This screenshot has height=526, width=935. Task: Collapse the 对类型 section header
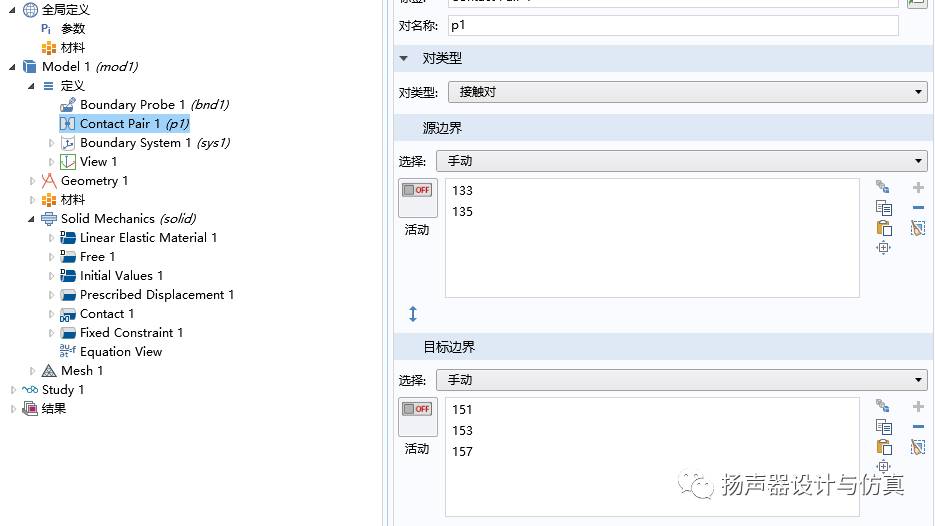point(405,59)
